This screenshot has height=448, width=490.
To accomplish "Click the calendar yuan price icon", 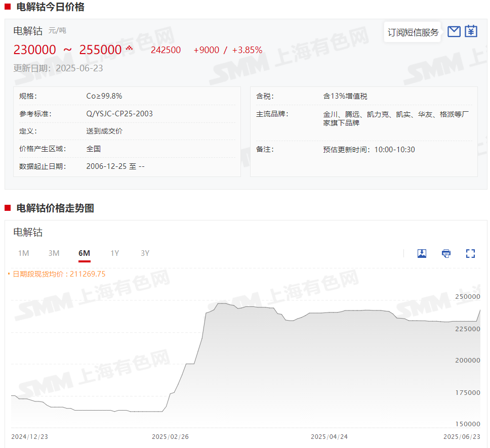I will click(471, 31).
